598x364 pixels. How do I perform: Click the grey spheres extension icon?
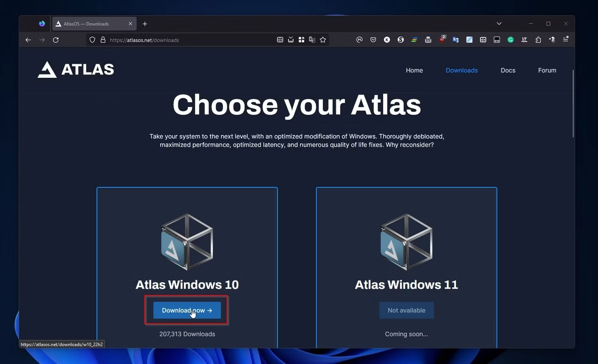click(x=552, y=40)
